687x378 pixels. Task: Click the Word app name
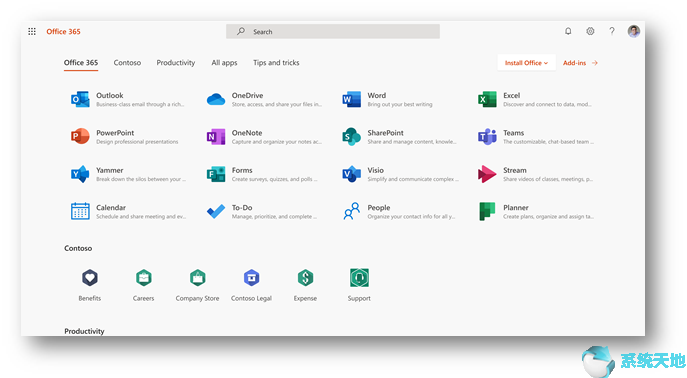(377, 95)
